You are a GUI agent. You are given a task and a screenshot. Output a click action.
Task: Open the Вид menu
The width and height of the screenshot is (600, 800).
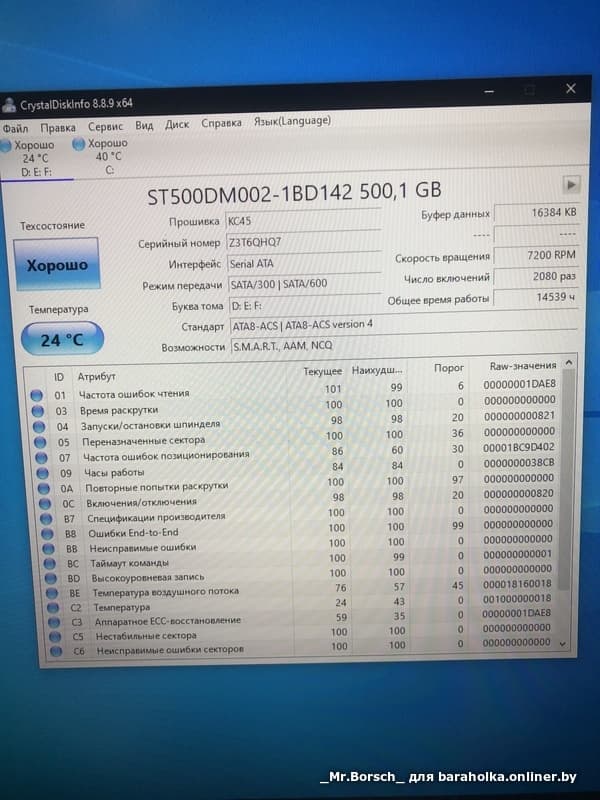(144, 125)
